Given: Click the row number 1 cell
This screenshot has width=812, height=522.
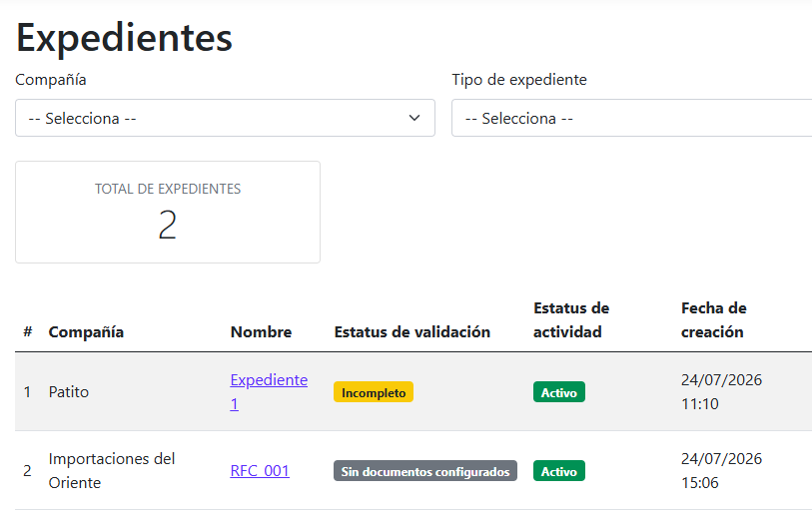Looking at the screenshot, I should [27, 391].
